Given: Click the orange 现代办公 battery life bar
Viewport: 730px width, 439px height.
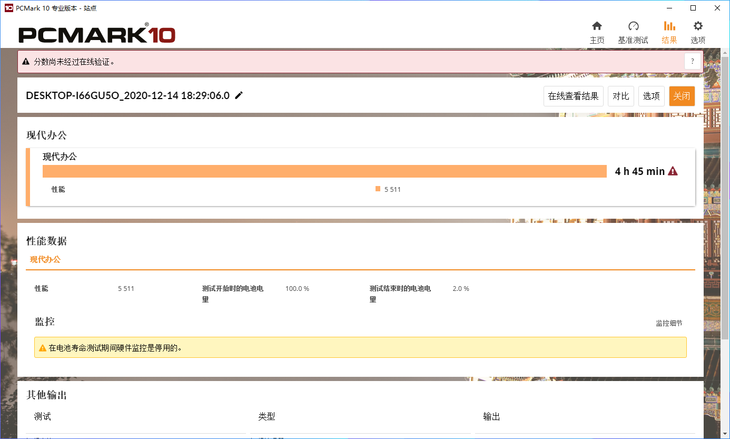Looking at the screenshot, I should click(x=324, y=171).
